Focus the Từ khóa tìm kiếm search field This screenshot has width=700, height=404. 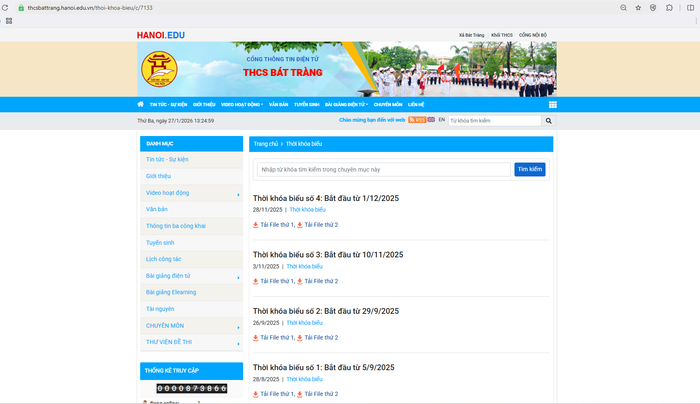point(495,121)
